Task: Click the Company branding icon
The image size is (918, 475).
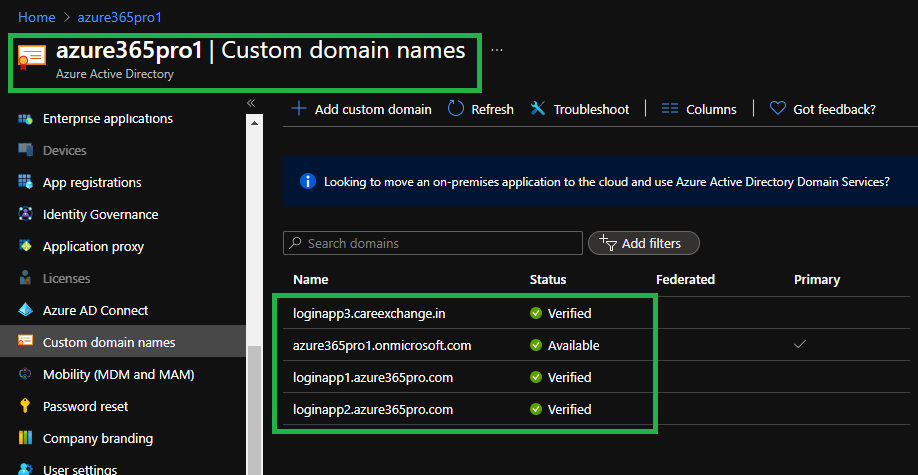Action: [x=25, y=438]
